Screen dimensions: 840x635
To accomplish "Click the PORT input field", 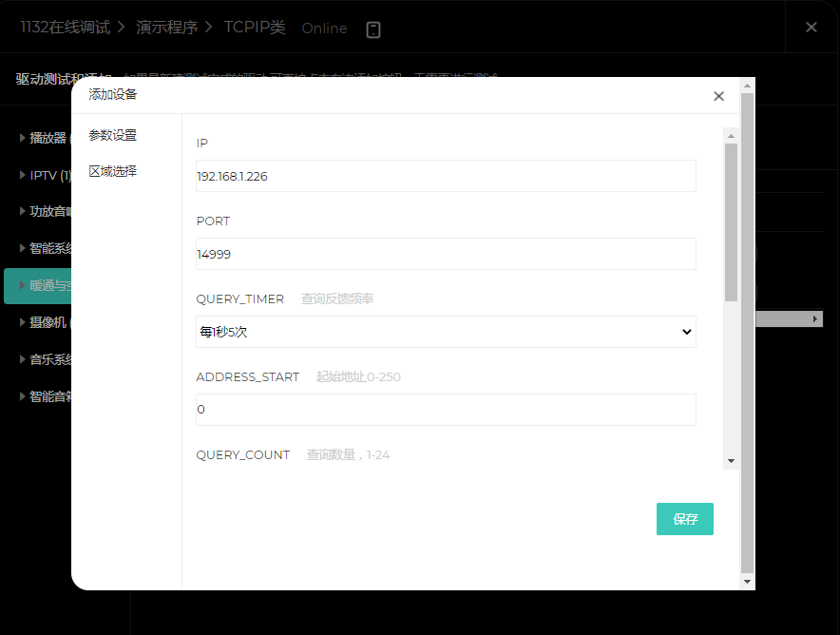I will pos(446,254).
